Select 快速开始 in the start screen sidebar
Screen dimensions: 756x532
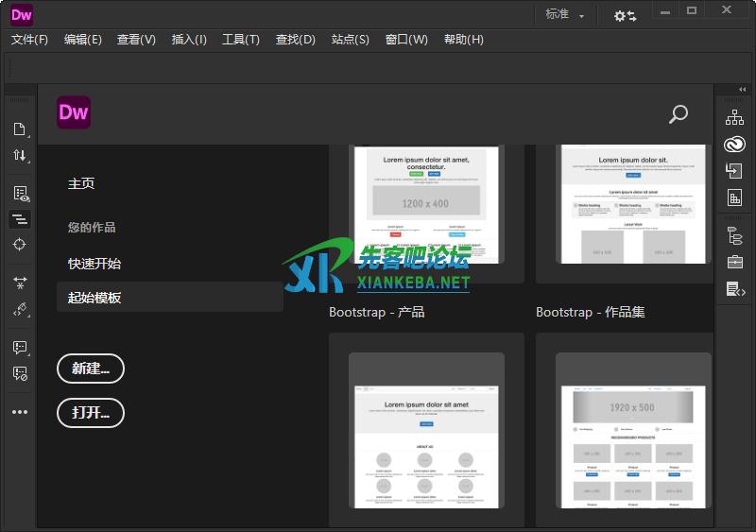(x=94, y=264)
